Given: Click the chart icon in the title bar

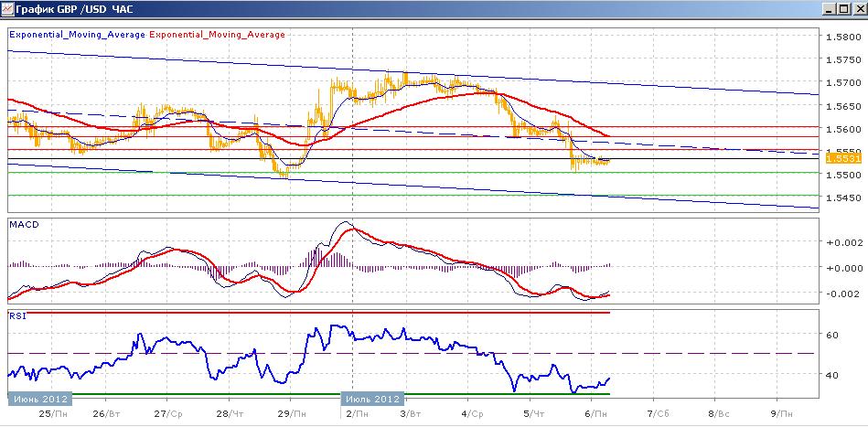Looking at the screenshot, I should pos(6,9).
